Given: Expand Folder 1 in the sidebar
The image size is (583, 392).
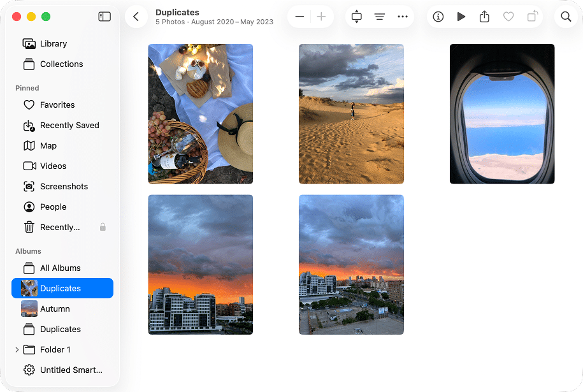Looking at the screenshot, I should (16, 349).
